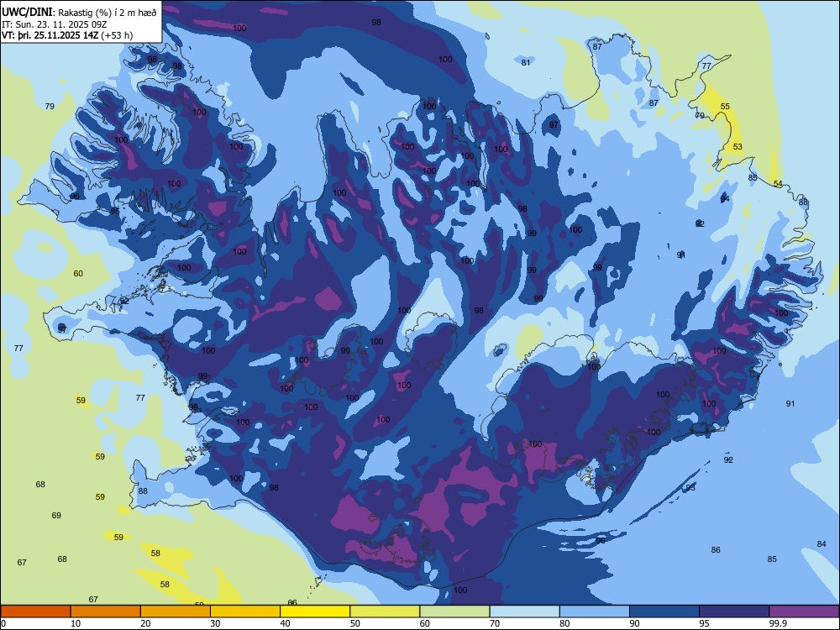Click the humidity value '84' on the map

click(x=822, y=544)
